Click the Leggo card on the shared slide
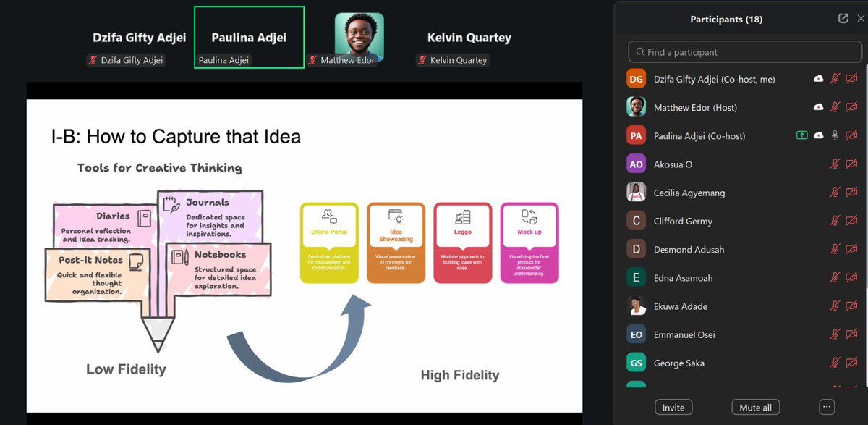868x425 pixels. tap(463, 243)
